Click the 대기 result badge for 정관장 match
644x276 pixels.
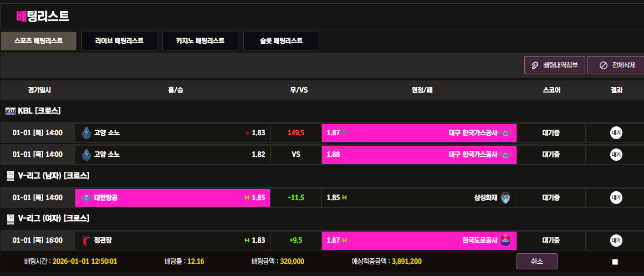(616, 241)
